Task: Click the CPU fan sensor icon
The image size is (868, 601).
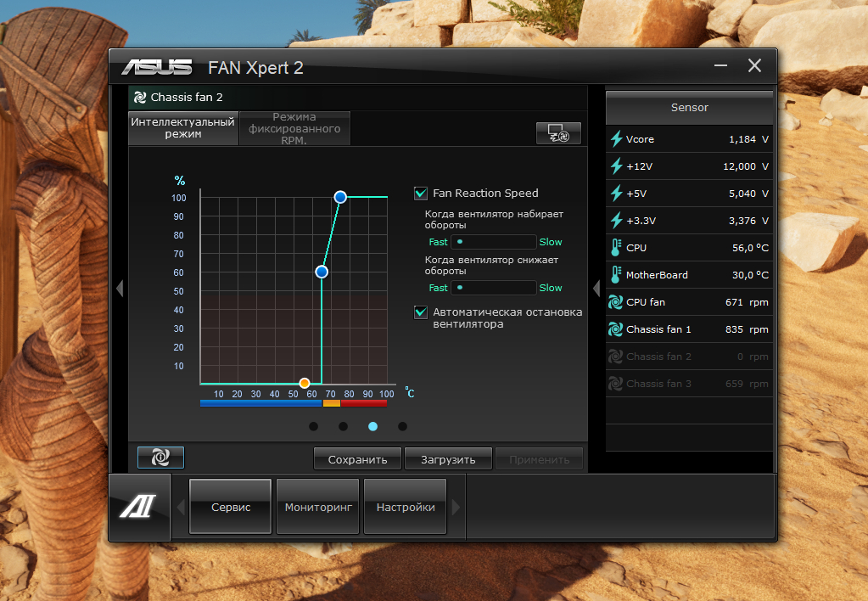Action: tap(615, 302)
